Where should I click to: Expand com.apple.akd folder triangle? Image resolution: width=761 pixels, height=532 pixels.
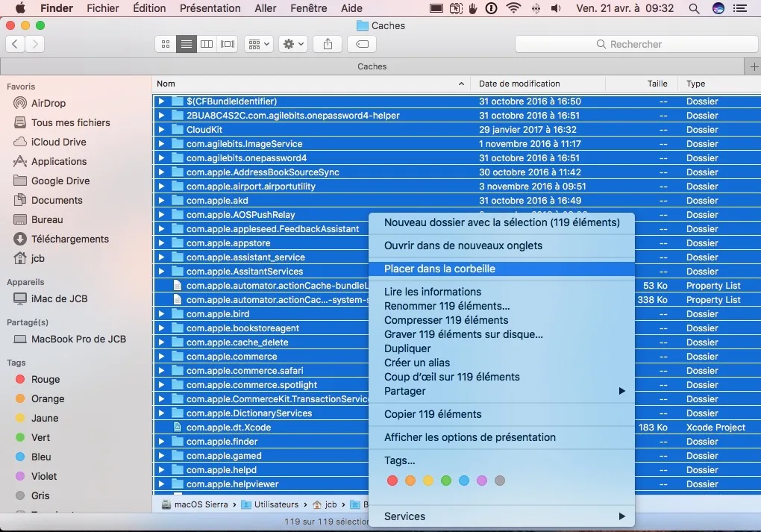click(161, 201)
